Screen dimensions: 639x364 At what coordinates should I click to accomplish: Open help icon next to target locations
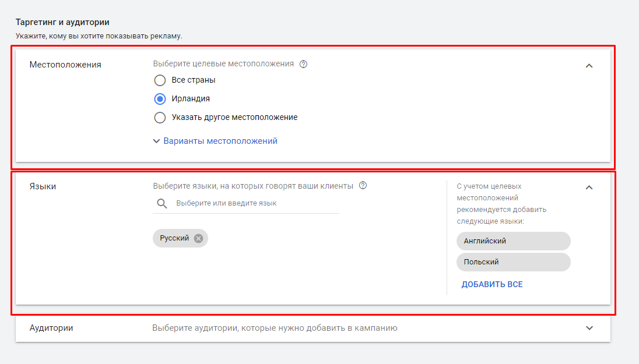click(303, 64)
